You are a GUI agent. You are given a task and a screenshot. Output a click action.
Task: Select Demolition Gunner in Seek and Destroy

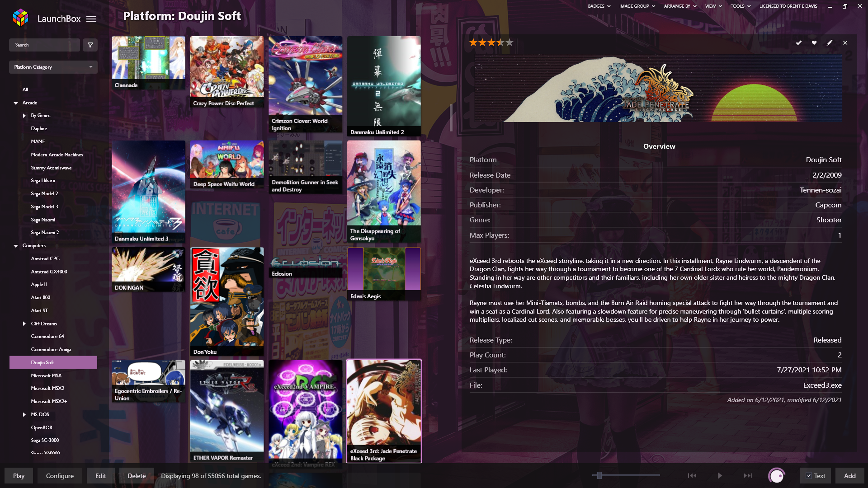point(305,167)
